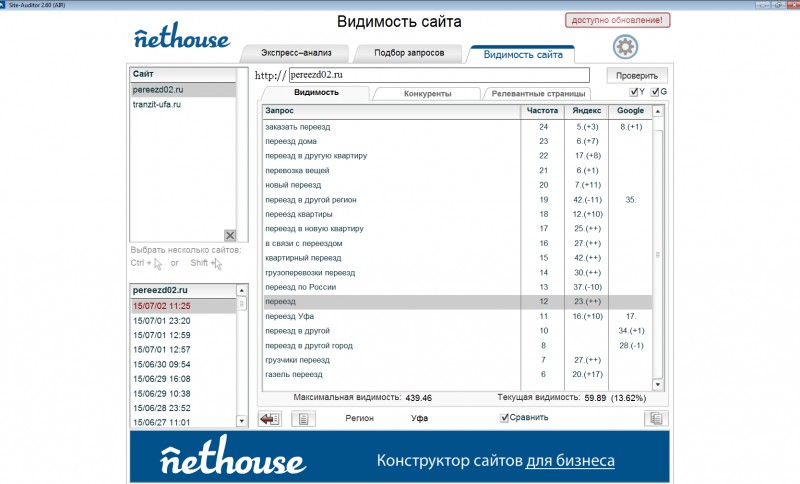The image size is (800, 484).
Task: Select date 15/06/29 16:08
Action: tap(184, 379)
